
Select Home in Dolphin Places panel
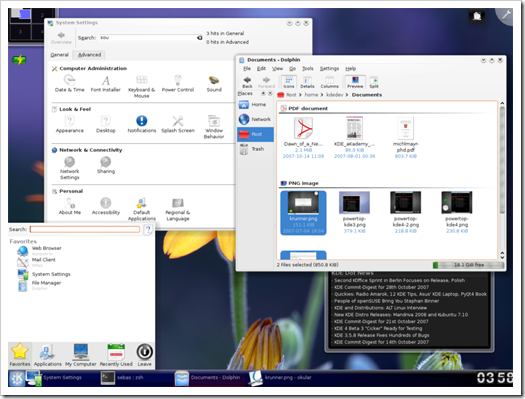(255, 104)
